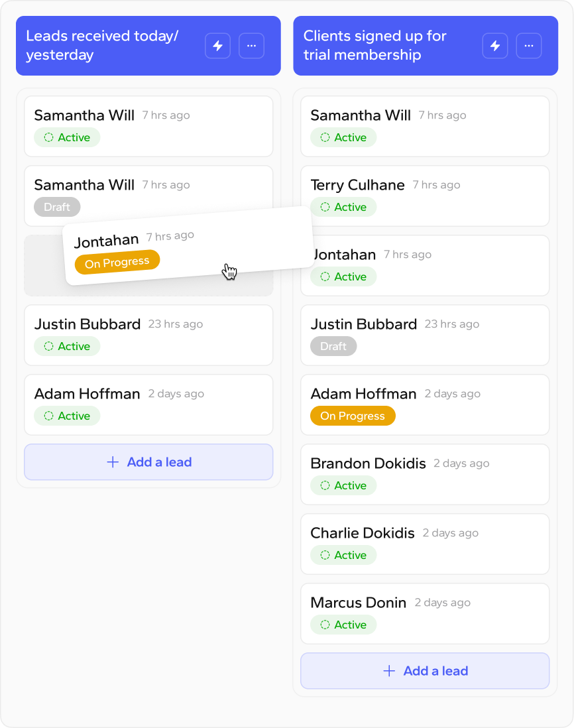Open Marcus Donin card

point(425,614)
